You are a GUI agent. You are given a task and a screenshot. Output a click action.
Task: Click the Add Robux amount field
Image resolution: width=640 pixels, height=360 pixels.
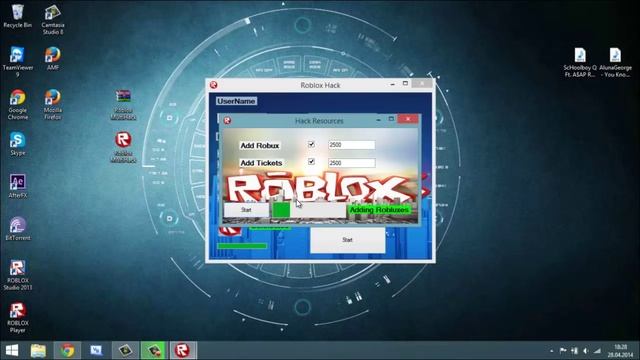coord(351,145)
